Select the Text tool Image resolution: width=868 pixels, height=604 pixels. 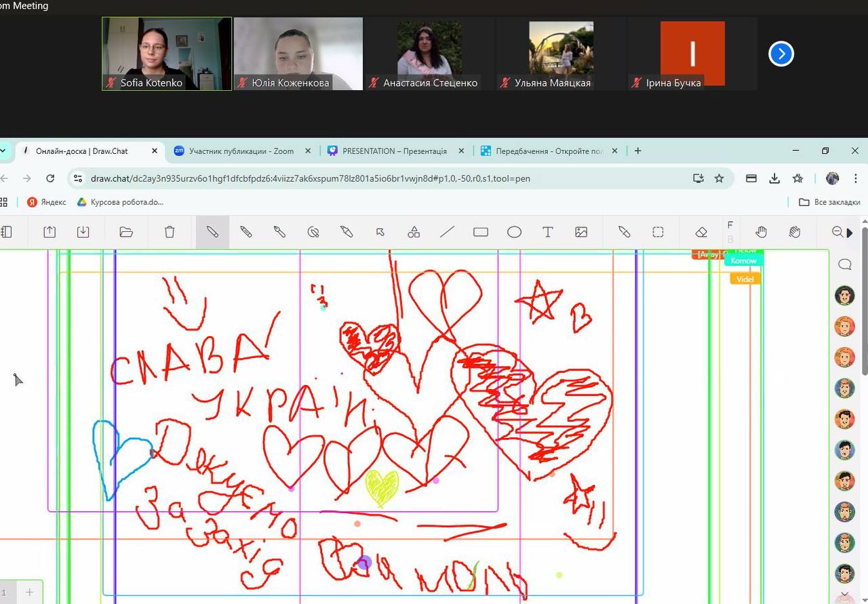(548, 233)
